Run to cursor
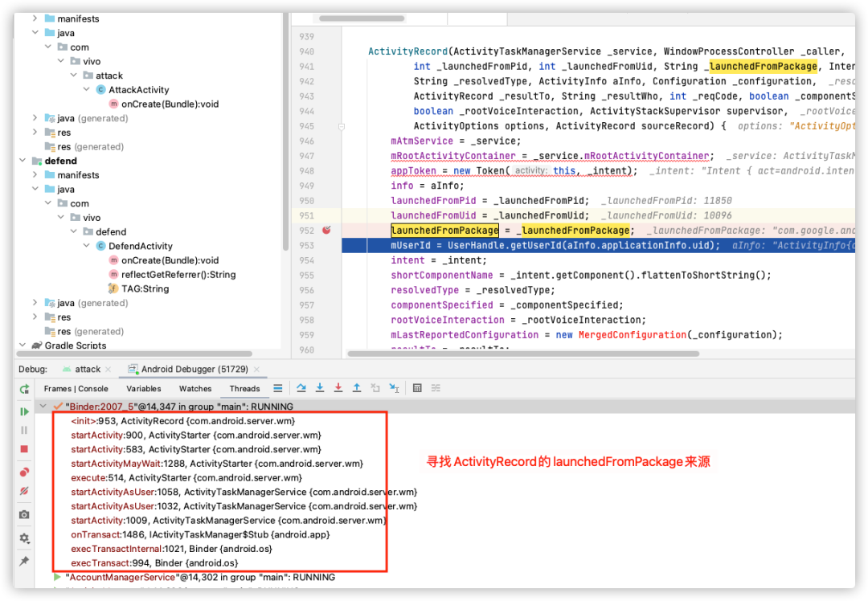868x601 pixels. click(394, 389)
